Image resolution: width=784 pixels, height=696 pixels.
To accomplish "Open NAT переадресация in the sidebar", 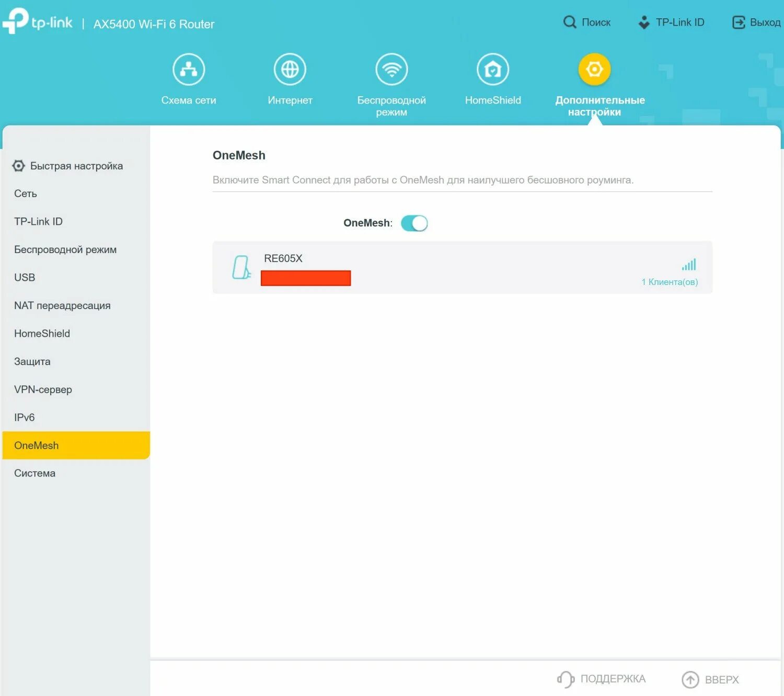I will click(76, 305).
